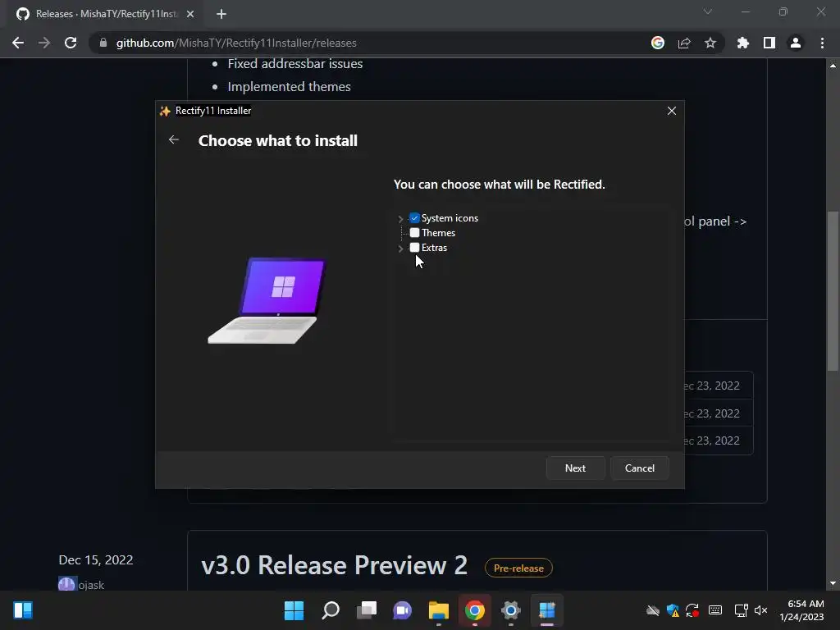
Task: Open the clock showing 6:54 AM
Action: (802, 610)
